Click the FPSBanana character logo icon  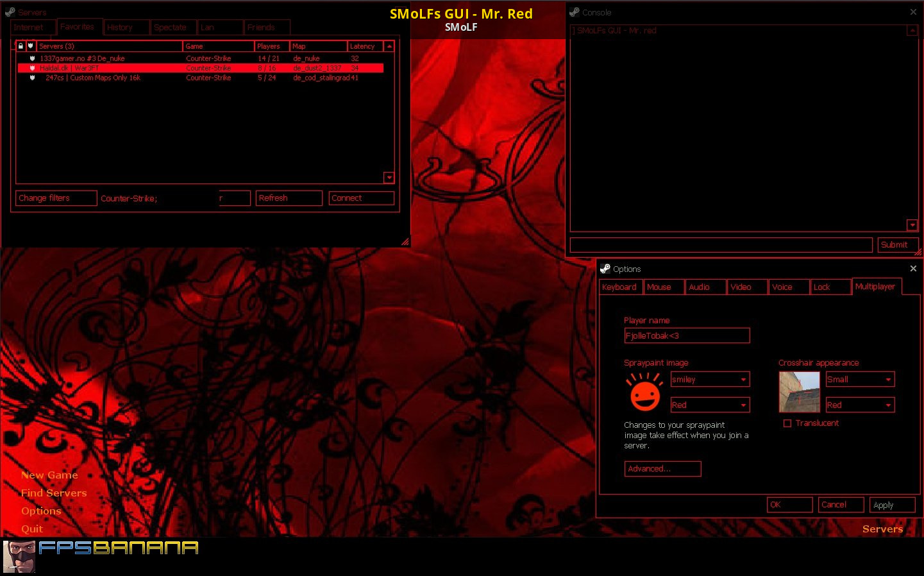19,556
